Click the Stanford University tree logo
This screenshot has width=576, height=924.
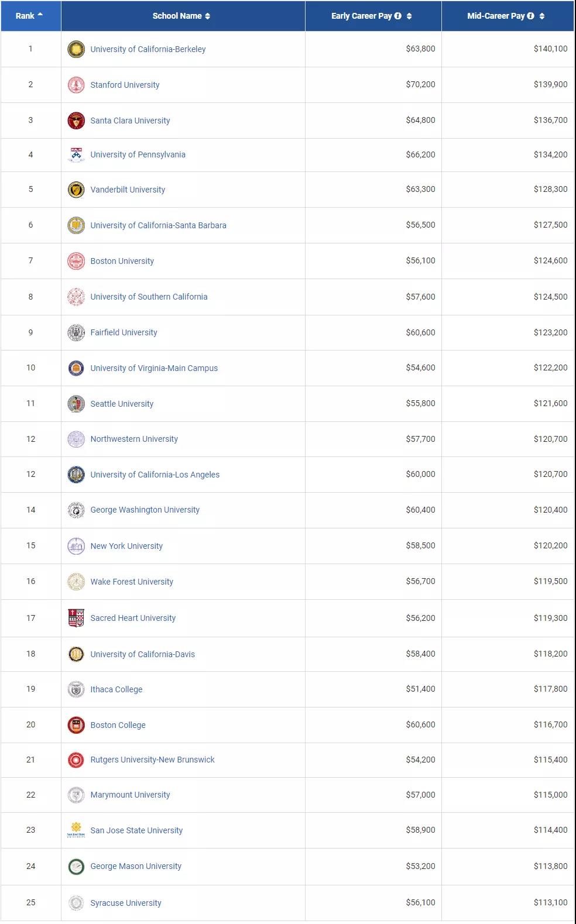pyautogui.click(x=76, y=85)
